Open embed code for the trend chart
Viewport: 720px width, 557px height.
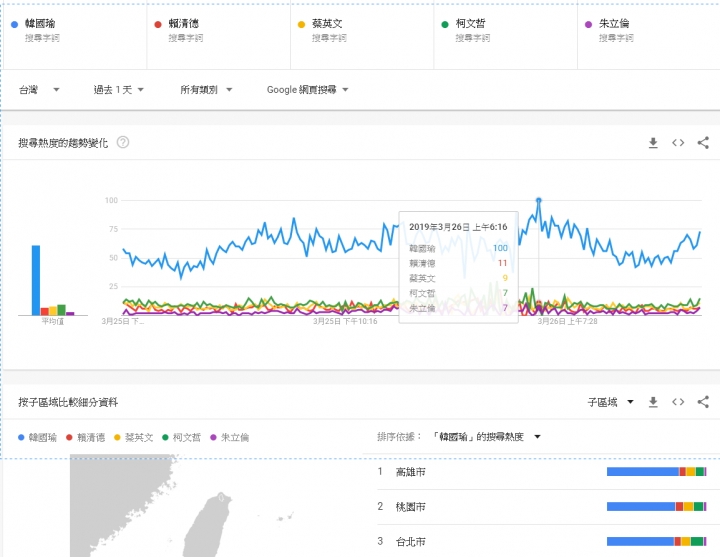click(x=678, y=143)
